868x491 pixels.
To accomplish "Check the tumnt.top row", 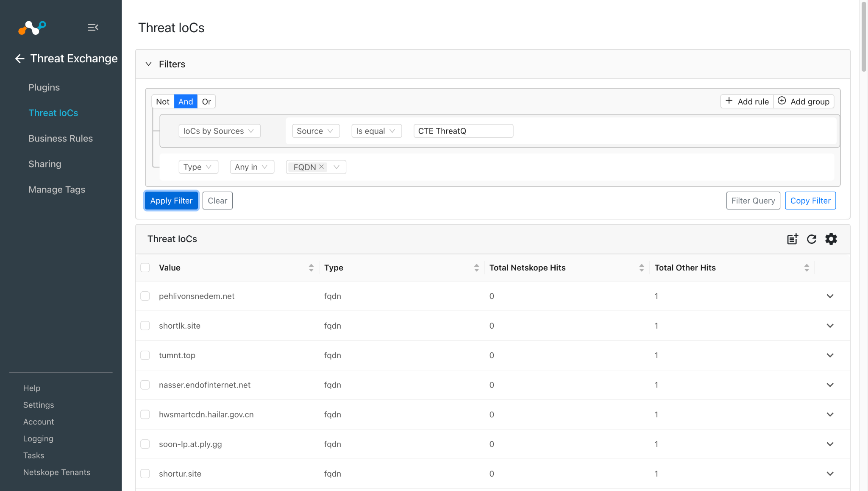I will (145, 355).
